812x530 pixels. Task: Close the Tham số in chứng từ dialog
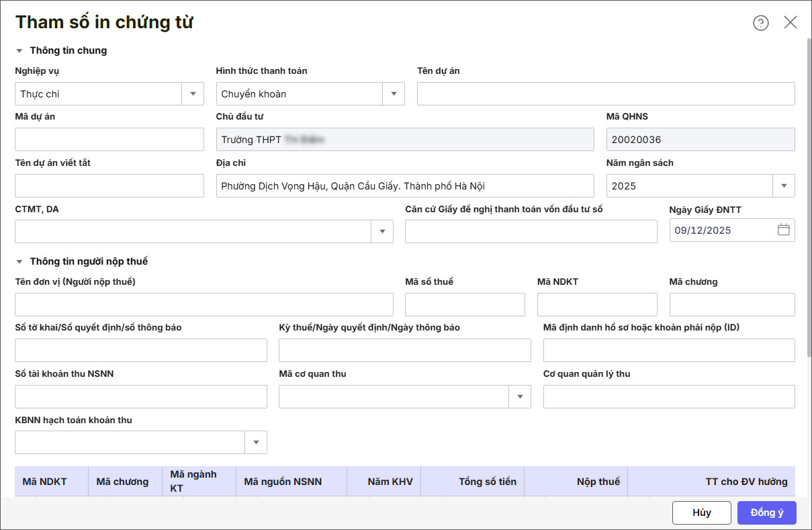pyautogui.click(x=791, y=23)
